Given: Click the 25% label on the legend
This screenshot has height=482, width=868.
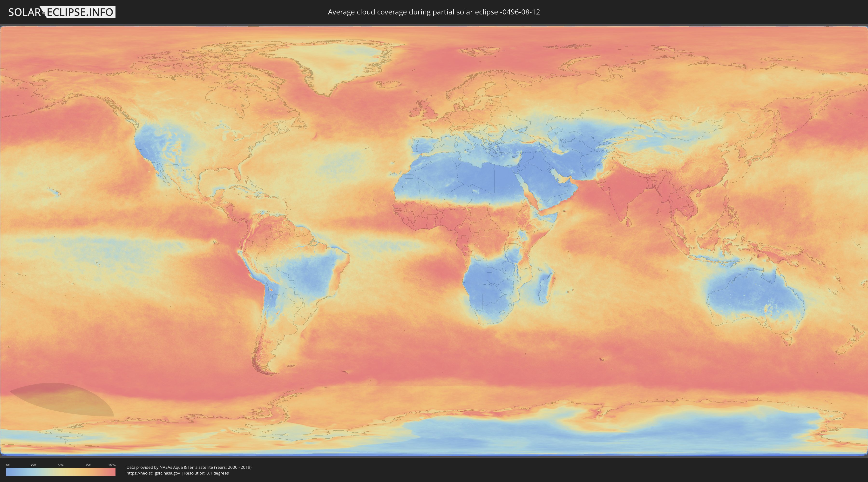Looking at the screenshot, I should point(33,465).
